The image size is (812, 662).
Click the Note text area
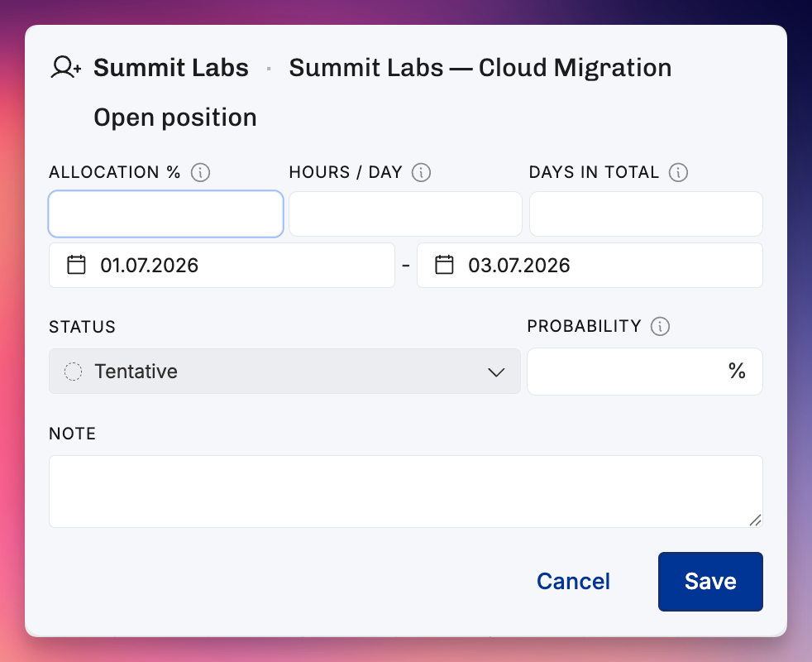[405, 492]
